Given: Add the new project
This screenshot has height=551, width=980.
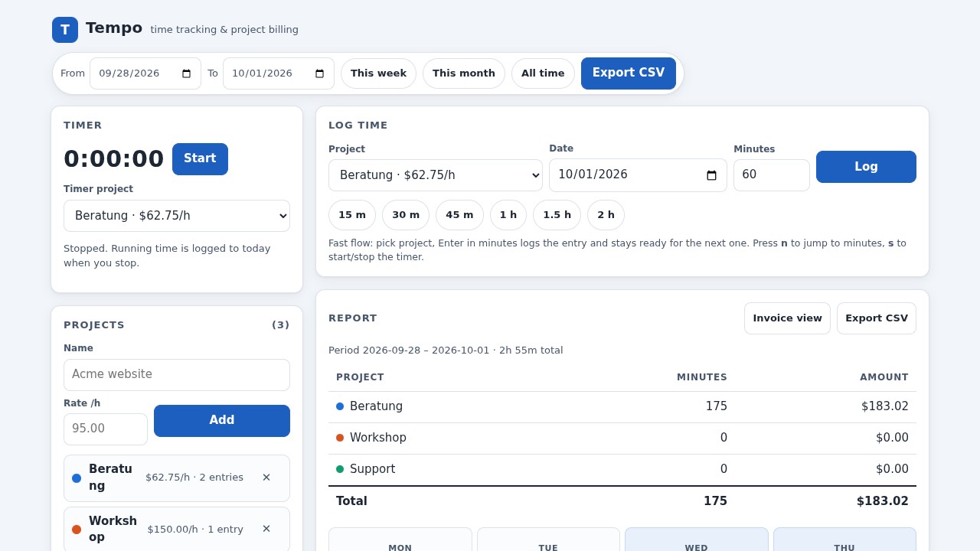Looking at the screenshot, I should coord(222,421).
